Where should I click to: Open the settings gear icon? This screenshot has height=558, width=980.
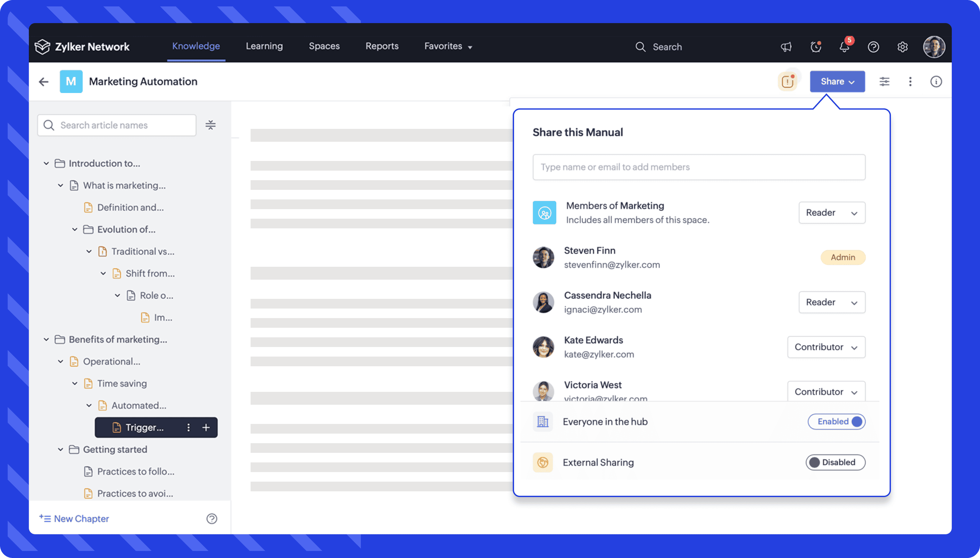(x=903, y=47)
